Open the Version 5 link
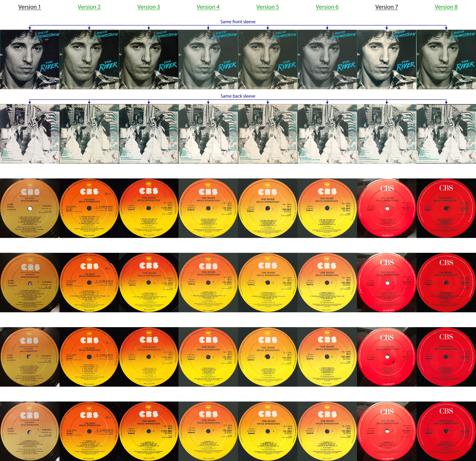 (x=268, y=7)
